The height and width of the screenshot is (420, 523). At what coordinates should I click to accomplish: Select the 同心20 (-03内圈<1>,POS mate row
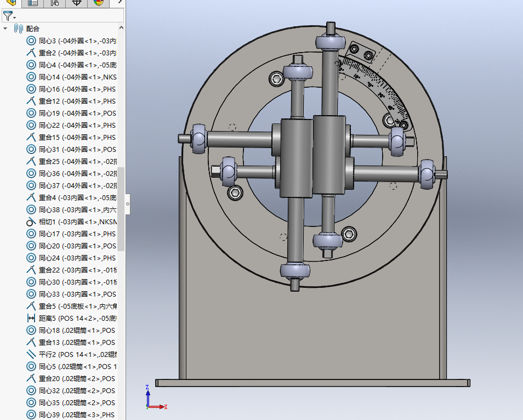click(71, 246)
